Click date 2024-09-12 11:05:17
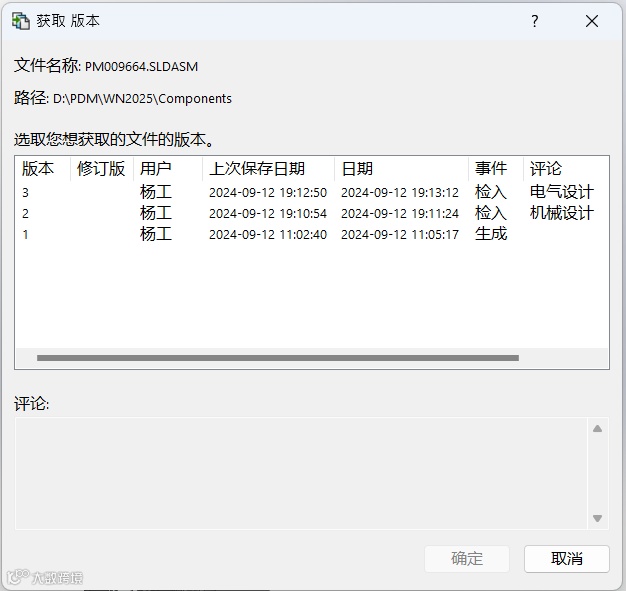Screen dimensions: 626x591 pos(400,234)
